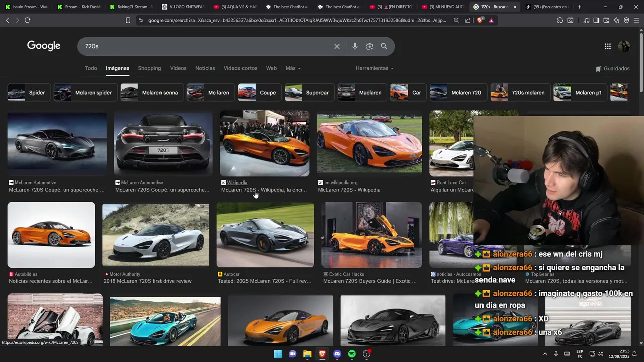Open Leo AI sparkle icon
Viewport: 644px width, 362px height.
[x=616, y=20]
